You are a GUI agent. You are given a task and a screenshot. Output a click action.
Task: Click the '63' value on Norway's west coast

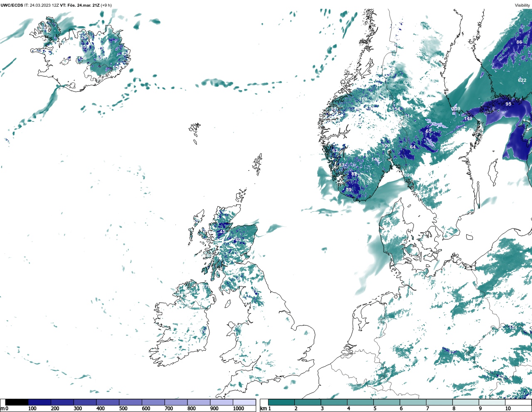click(335, 150)
